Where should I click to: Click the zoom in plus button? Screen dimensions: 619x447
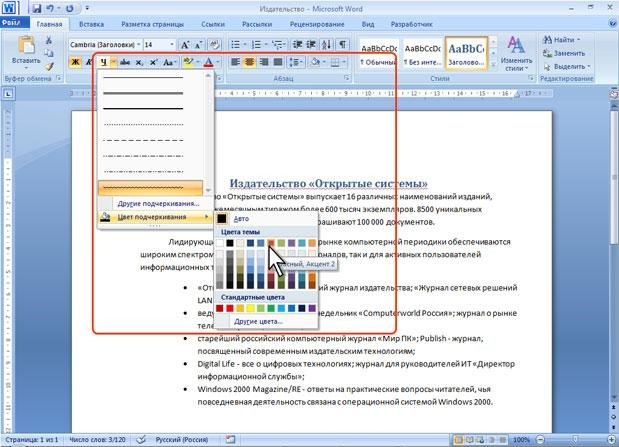tap(611, 439)
